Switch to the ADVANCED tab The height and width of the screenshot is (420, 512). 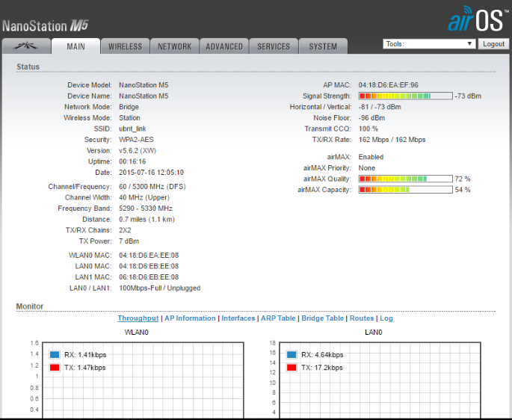pyautogui.click(x=224, y=46)
